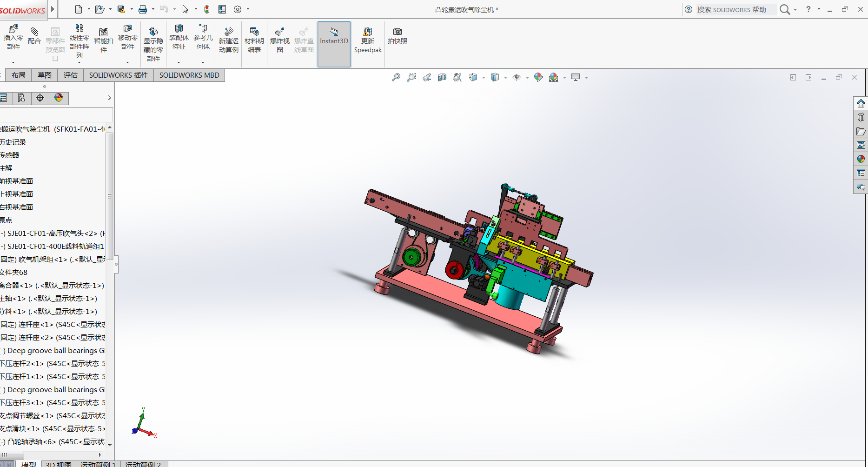Take a Snapshot (拍快照)
The height and width of the screenshot is (467, 868).
pos(398,36)
